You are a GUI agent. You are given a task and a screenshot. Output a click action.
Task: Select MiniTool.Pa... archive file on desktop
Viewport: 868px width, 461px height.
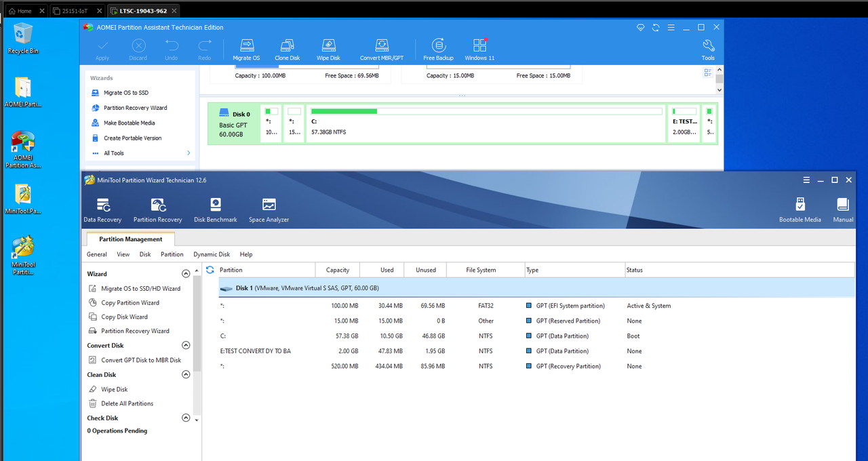click(x=23, y=199)
